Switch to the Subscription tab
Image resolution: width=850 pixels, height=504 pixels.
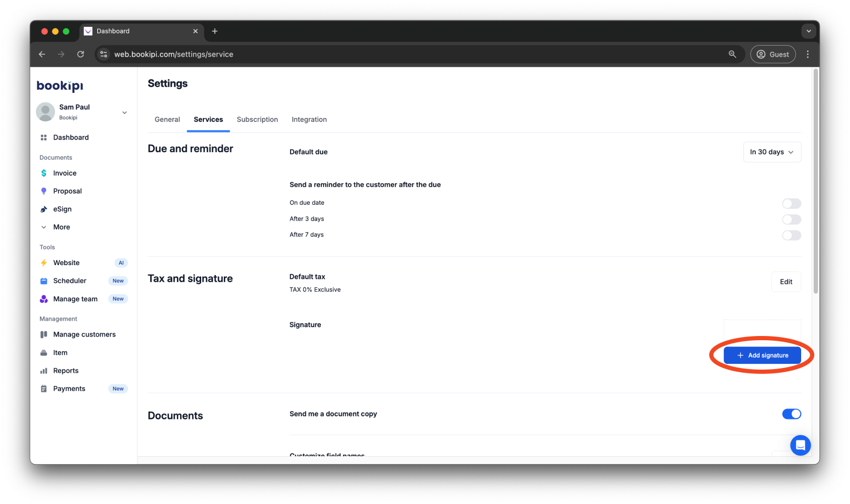click(257, 119)
